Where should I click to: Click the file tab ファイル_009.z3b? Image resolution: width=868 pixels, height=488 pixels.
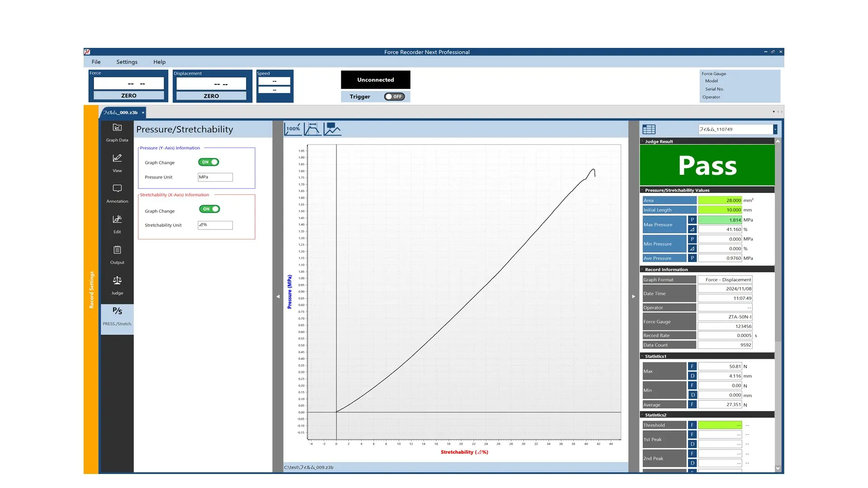click(x=119, y=112)
